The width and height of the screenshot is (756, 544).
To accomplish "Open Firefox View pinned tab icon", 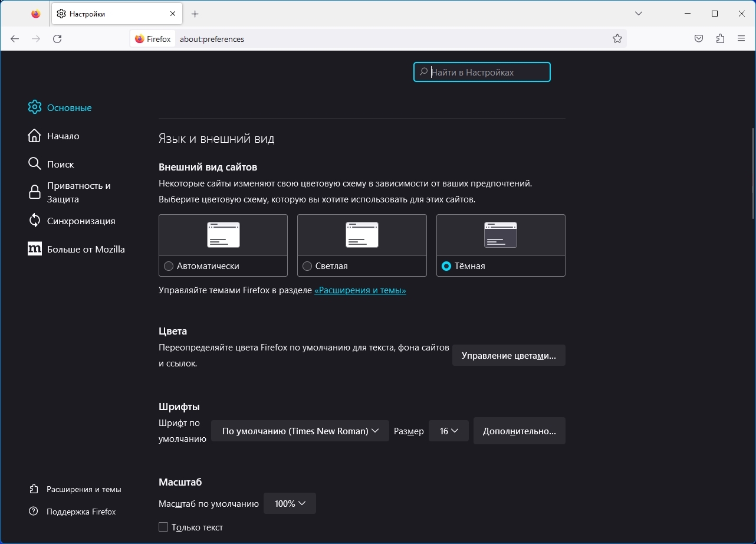I will [x=36, y=14].
